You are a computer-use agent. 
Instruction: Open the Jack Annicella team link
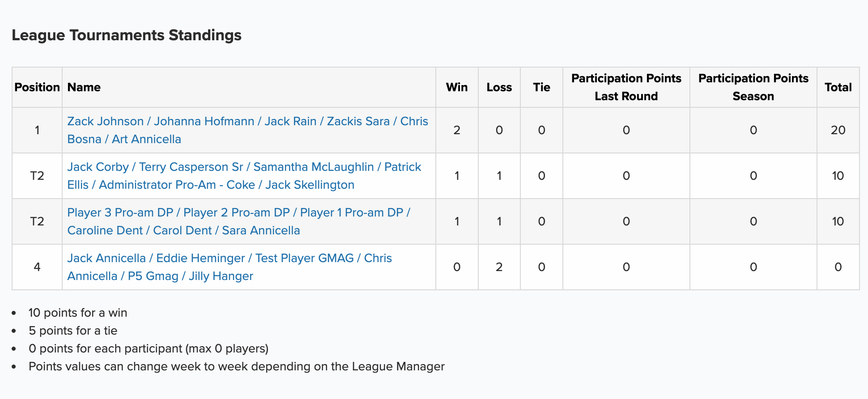coord(230,267)
